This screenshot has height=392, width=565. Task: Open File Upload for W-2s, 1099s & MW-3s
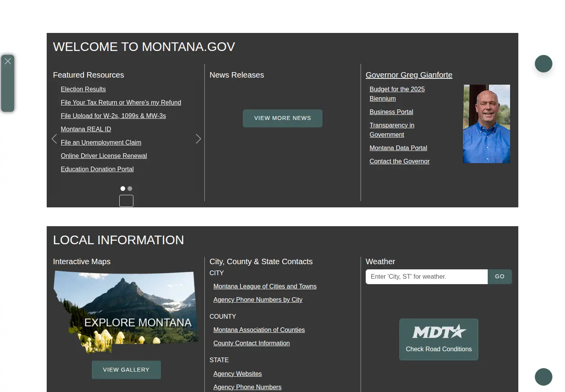[113, 116]
